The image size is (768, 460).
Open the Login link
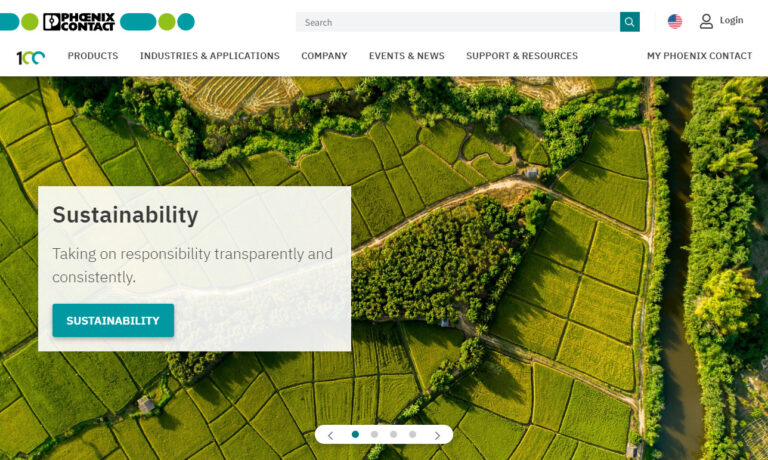[731, 21]
